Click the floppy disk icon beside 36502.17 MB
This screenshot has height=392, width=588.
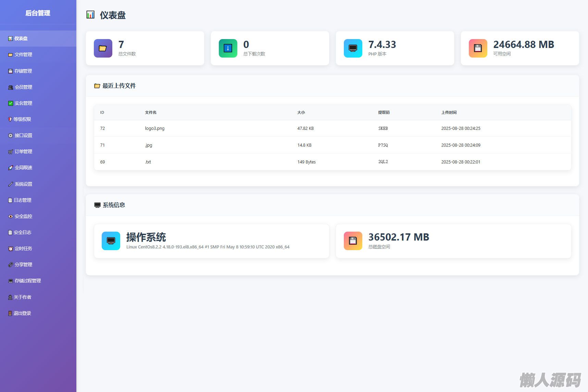(353, 241)
